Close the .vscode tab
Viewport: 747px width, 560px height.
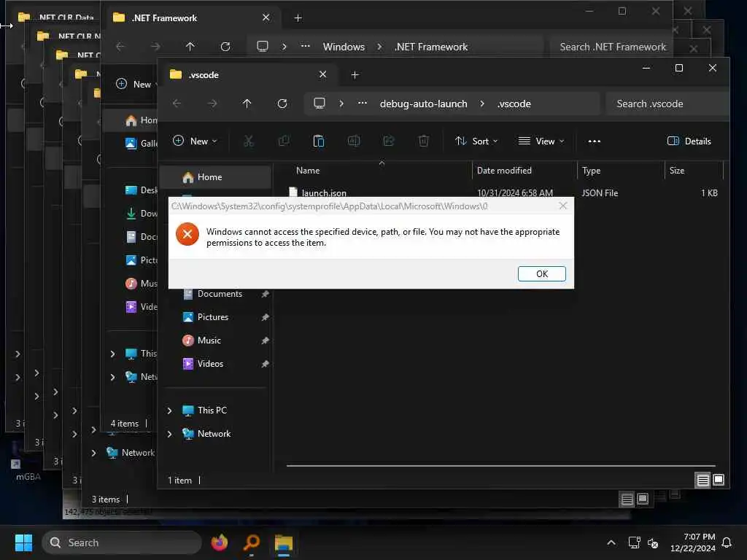[x=322, y=74]
